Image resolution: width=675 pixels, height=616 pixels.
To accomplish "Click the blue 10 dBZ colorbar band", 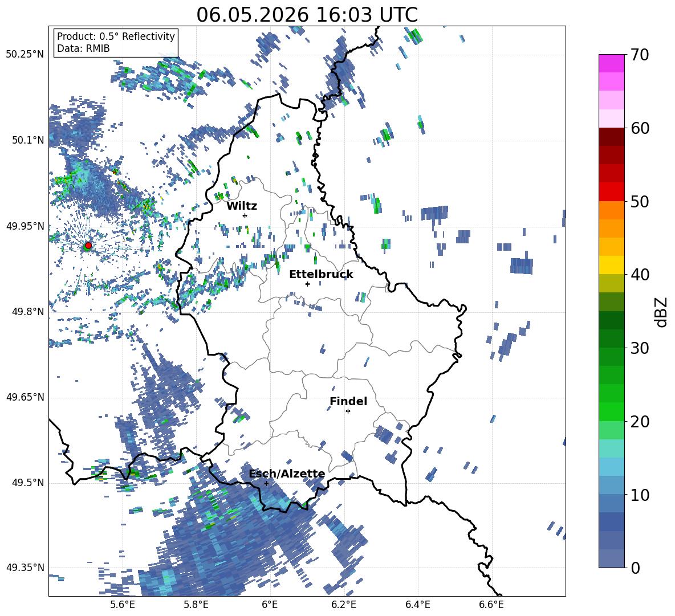I will [611, 485].
